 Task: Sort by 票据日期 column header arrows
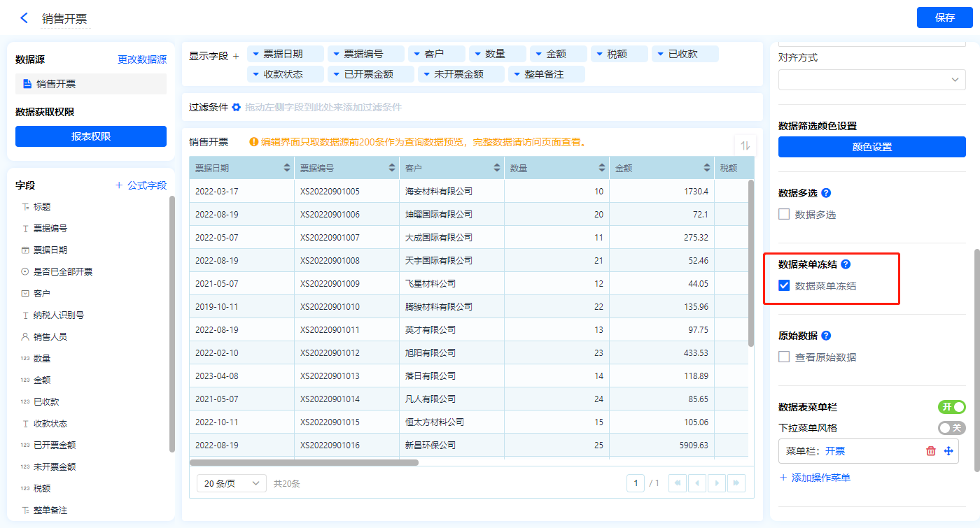[287, 168]
